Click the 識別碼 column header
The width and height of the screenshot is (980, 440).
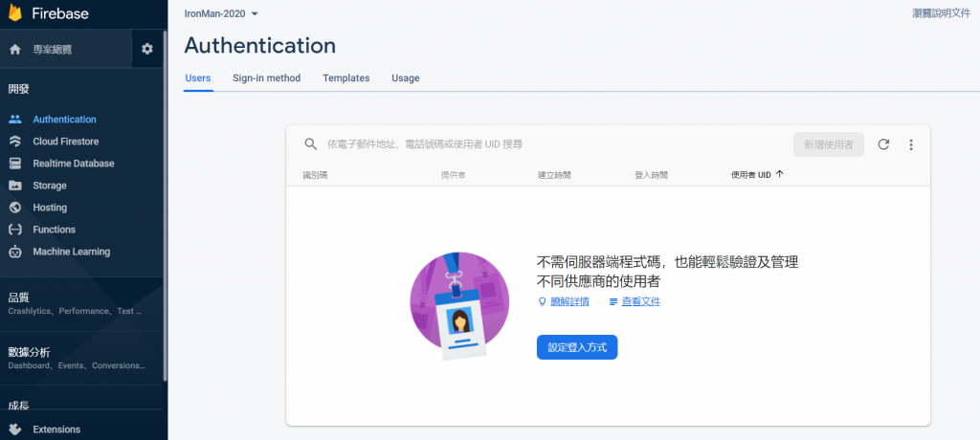tap(315, 175)
